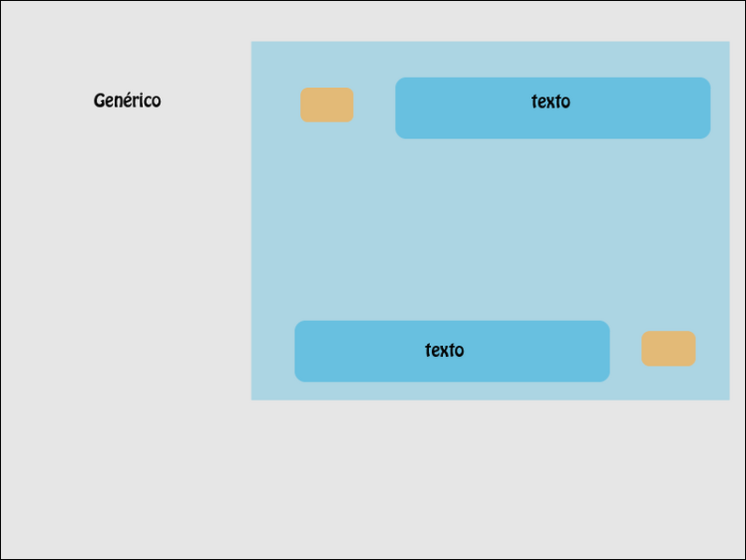Click the Genérico label
Viewport: 746px width, 560px height.
click(x=127, y=100)
